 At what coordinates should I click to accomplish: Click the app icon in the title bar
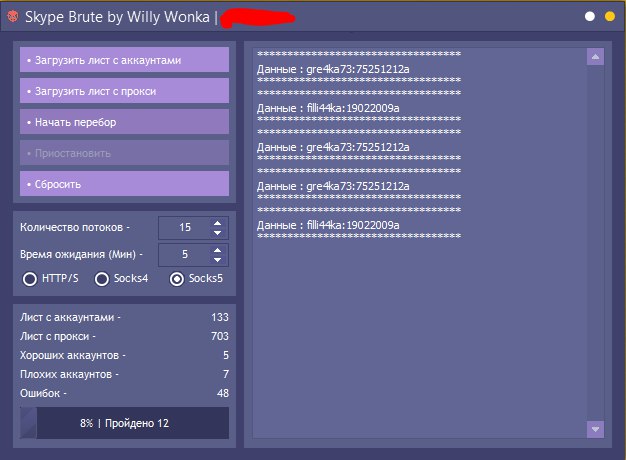(11, 16)
